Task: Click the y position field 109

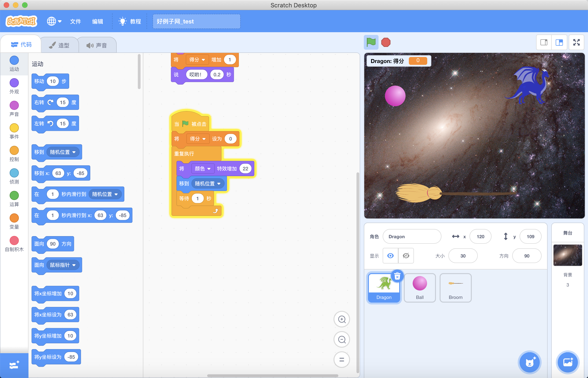Action: (x=530, y=236)
